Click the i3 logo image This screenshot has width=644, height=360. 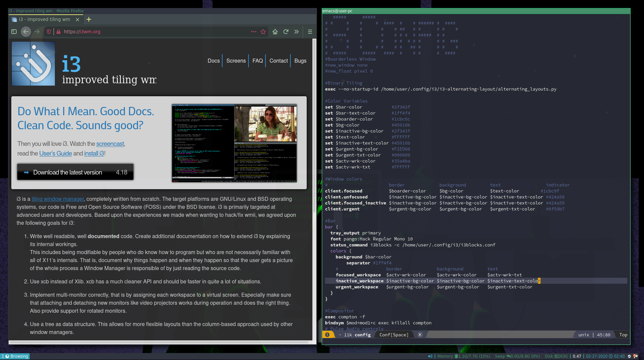[33, 64]
